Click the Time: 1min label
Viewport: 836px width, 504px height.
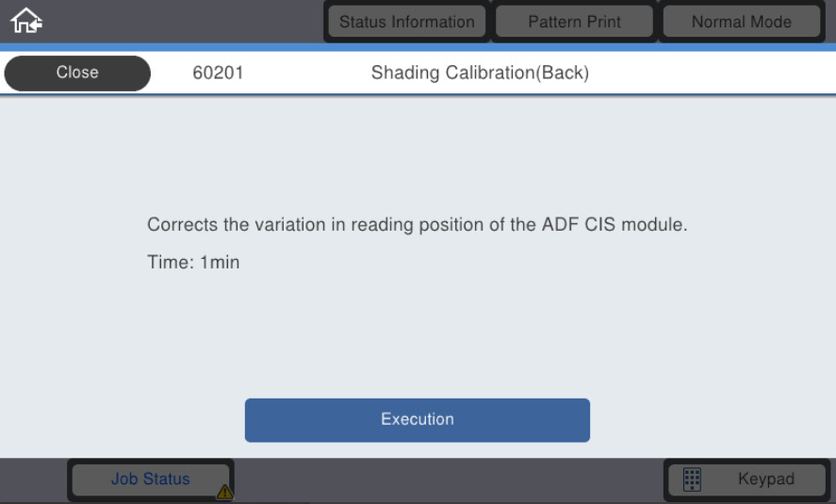[193, 262]
